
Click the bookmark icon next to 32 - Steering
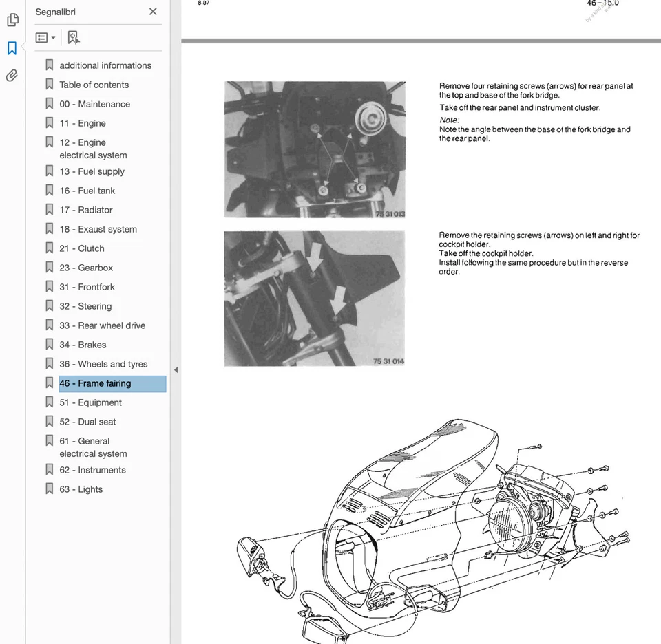pos(49,305)
